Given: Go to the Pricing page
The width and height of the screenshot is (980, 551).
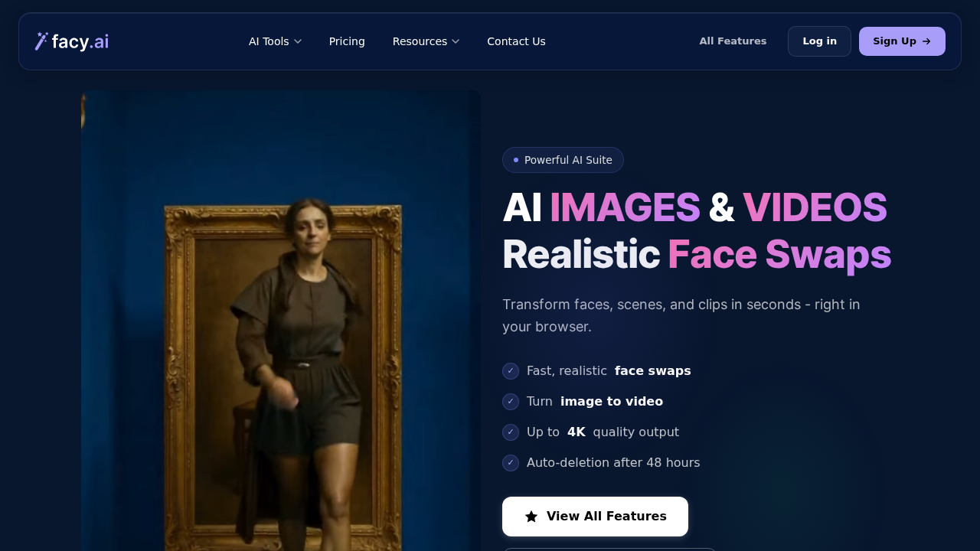Looking at the screenshot, I should [x=347, y=41].
